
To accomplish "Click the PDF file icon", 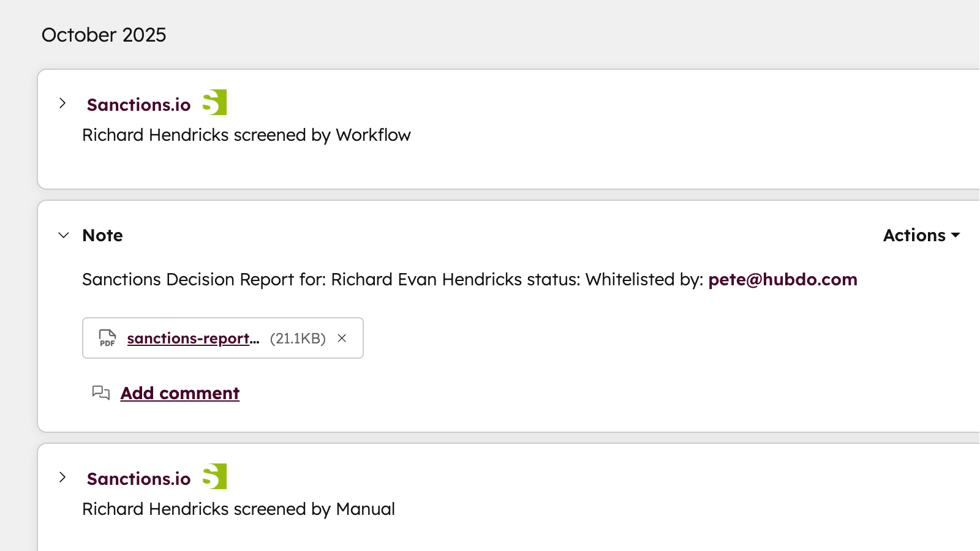I will 107,338.
